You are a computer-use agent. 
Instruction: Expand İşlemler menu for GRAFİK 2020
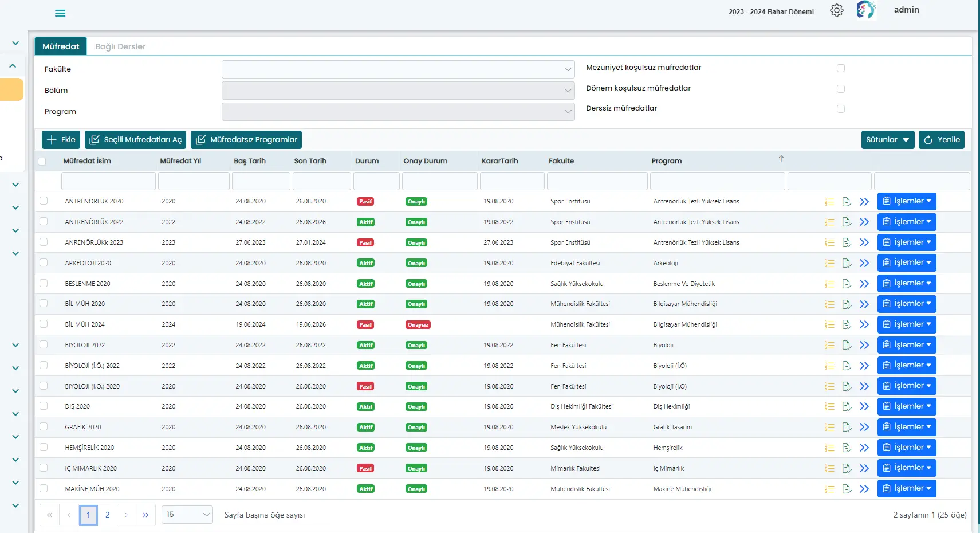pos(906,427)
